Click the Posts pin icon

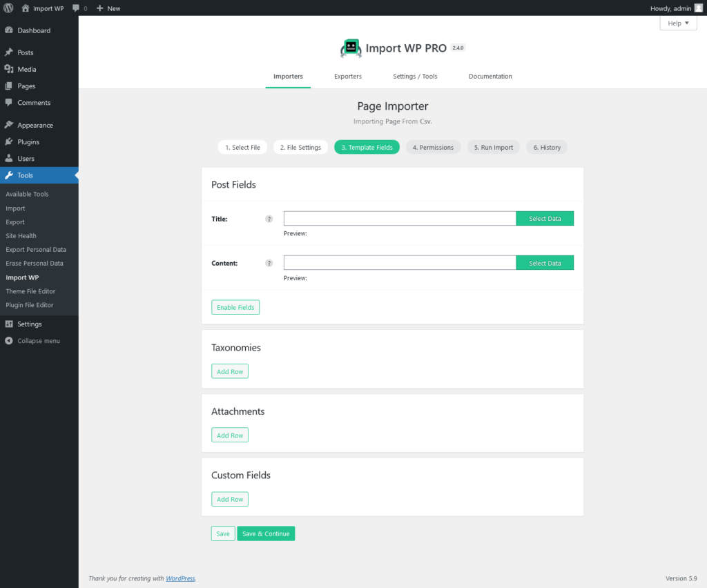8,52
